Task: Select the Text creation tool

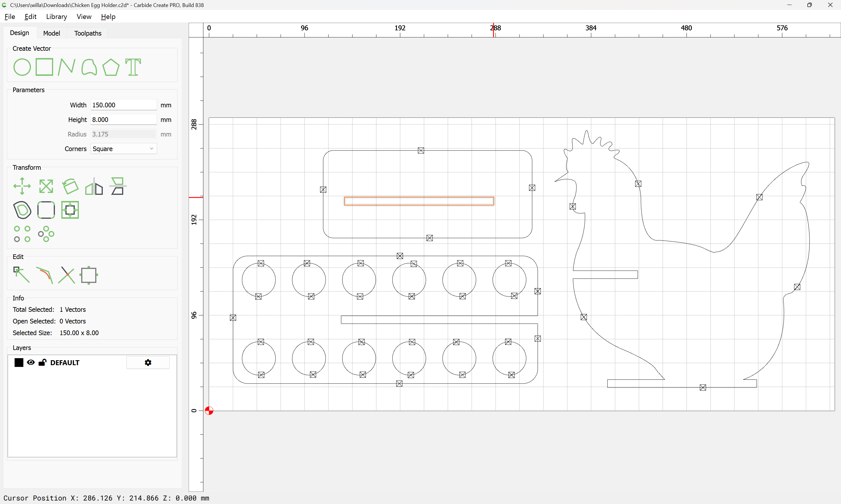Action: (x=133, y=67)
